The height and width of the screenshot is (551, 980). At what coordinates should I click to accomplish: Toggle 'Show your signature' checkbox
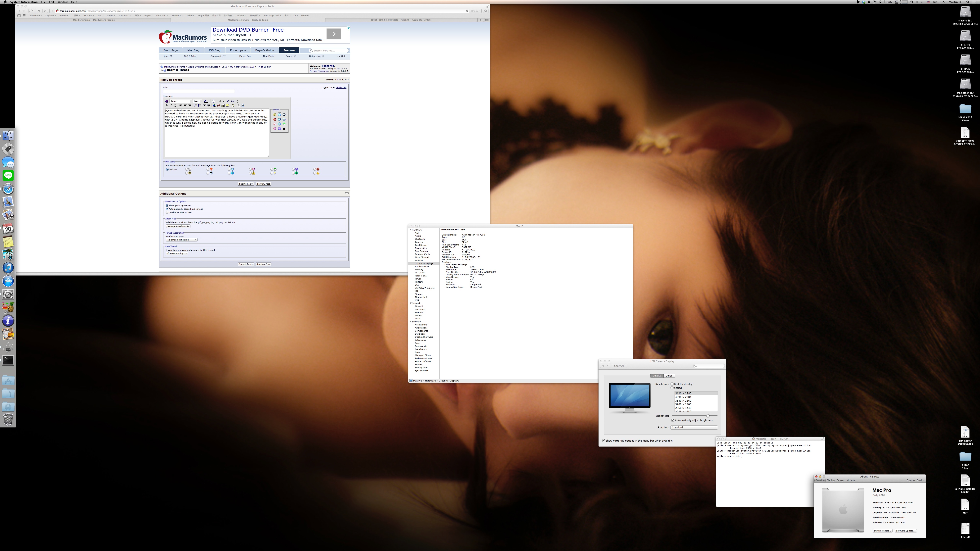click(167, 205)
